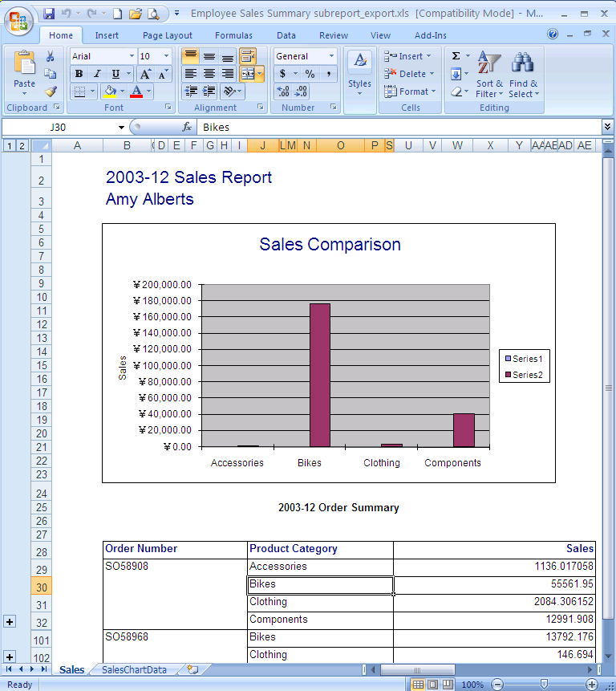Save the workbook via Quick Access
The image size is (616, 691).
coord(48,14)
